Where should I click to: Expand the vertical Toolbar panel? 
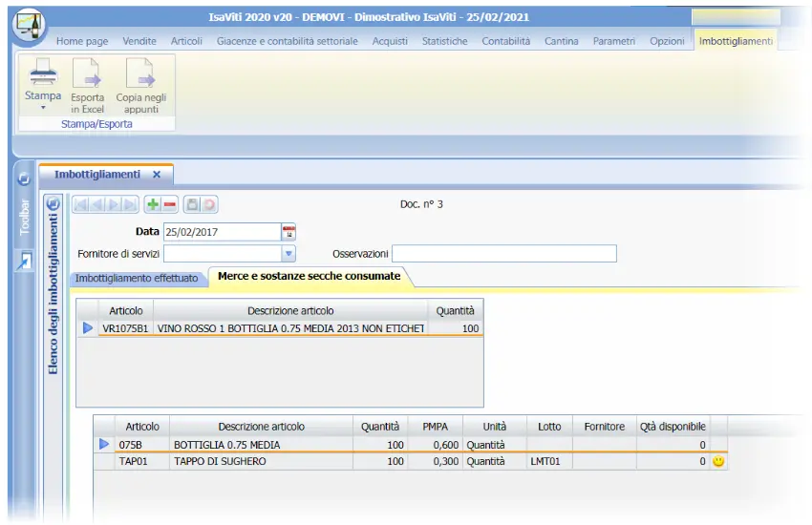(24, 218)
